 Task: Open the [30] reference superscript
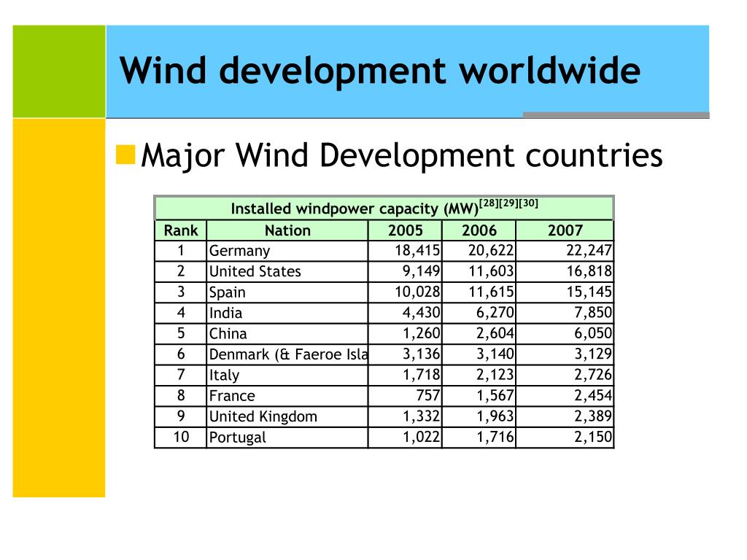click(x=528, y=203)
